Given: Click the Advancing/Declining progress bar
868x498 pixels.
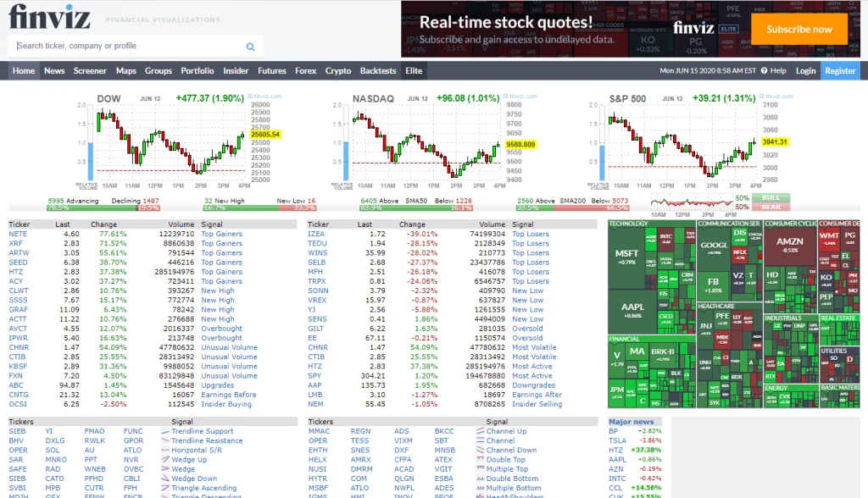Looking at the screenshot, I should pos(103,208).
